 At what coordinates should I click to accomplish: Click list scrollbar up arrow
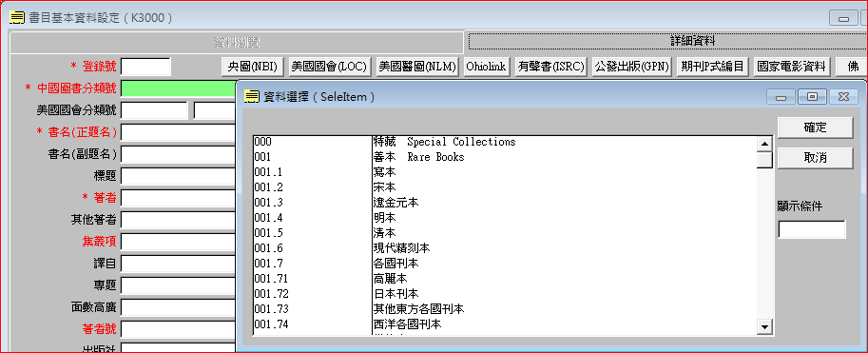pyautogui.click(x=764, y=144)
